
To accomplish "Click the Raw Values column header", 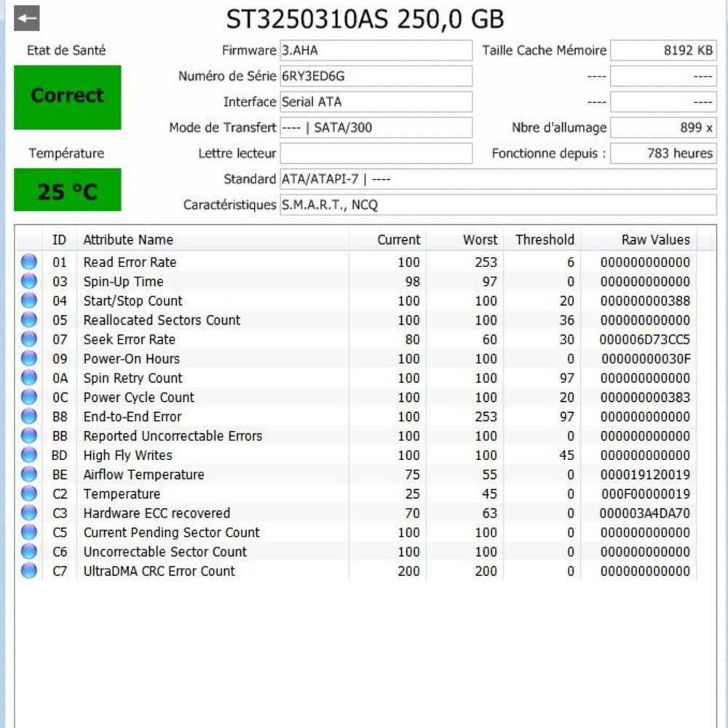I will [x=655, y=240].
